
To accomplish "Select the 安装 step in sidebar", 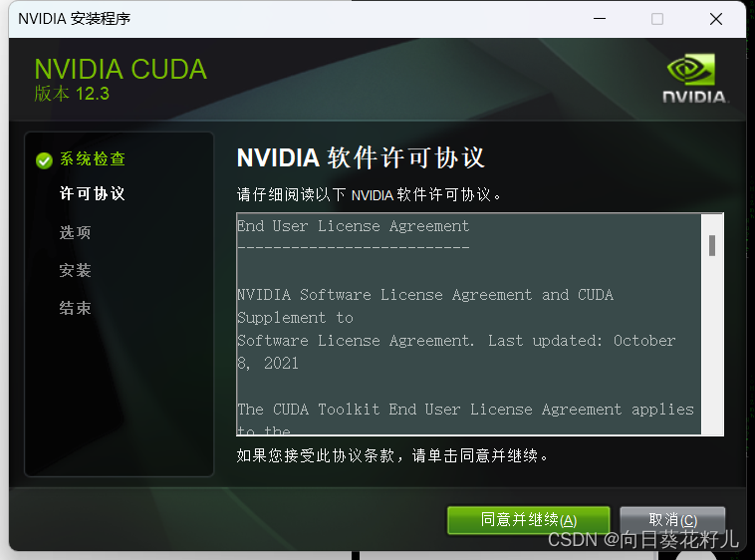I will [x=75, y=270].
